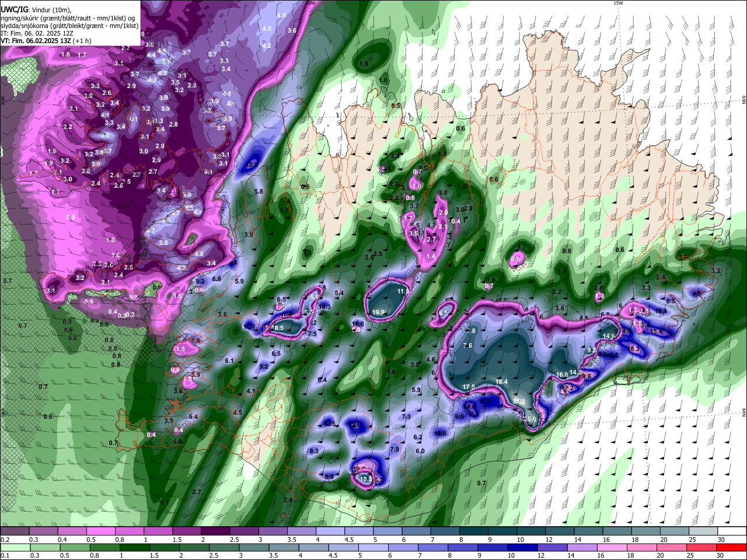The height and width of the screenshot is (560, 747).
Task: Click the 4.6 precipitation value
Action: (x=431, y=359)
